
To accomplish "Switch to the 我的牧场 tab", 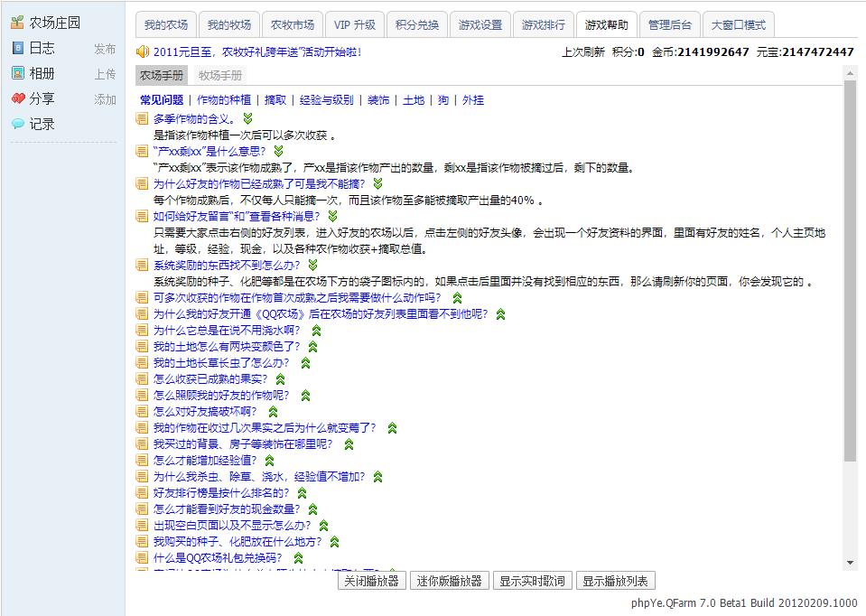I will click(x=229, y=24).
